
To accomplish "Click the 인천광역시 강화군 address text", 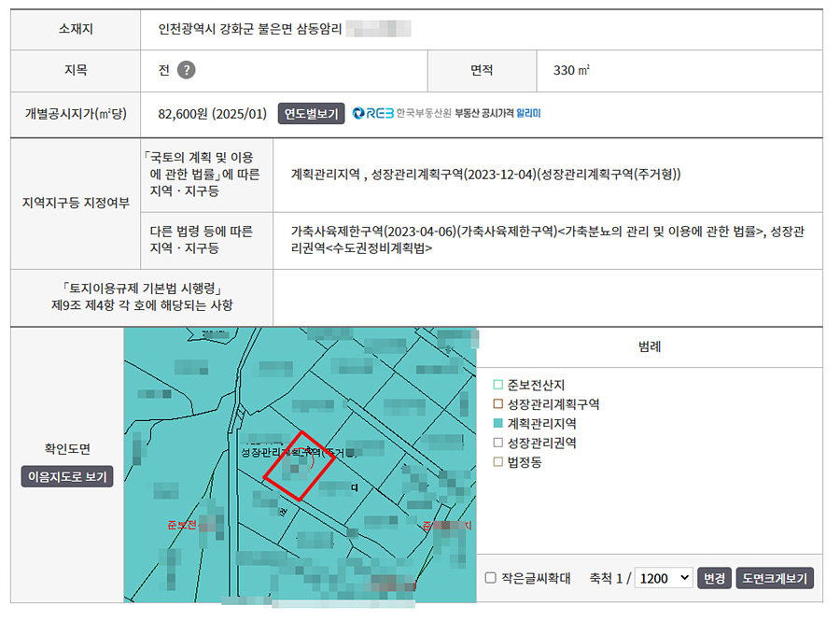I will point(250,29).
